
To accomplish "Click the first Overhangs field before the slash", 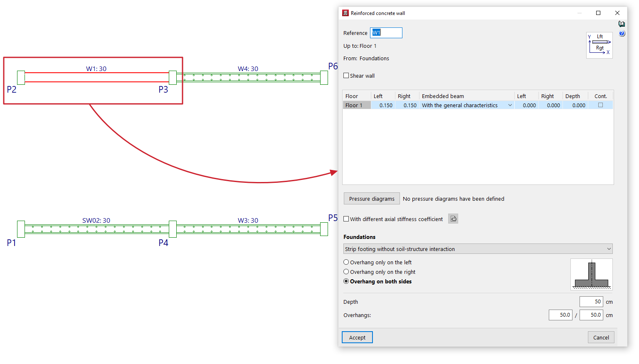I will 560,315.
